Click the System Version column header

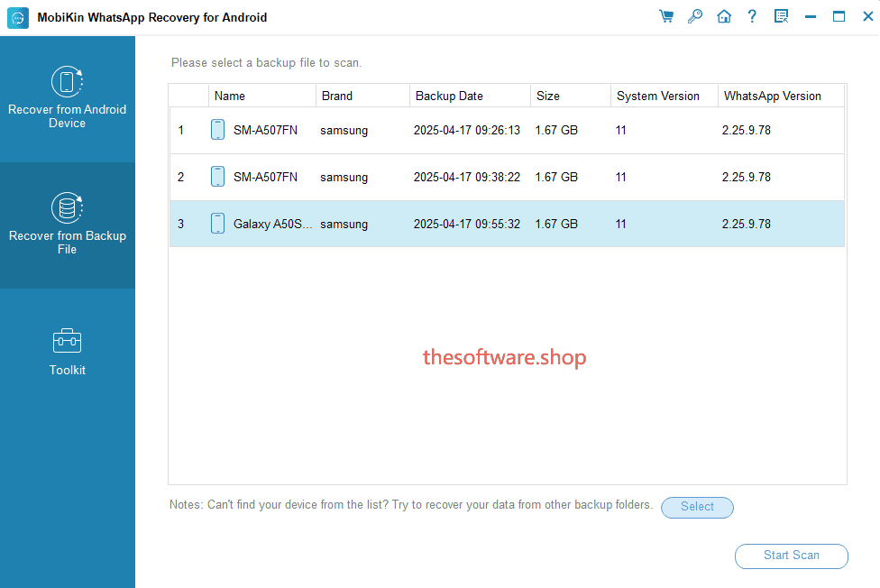(x=664, y=96)
